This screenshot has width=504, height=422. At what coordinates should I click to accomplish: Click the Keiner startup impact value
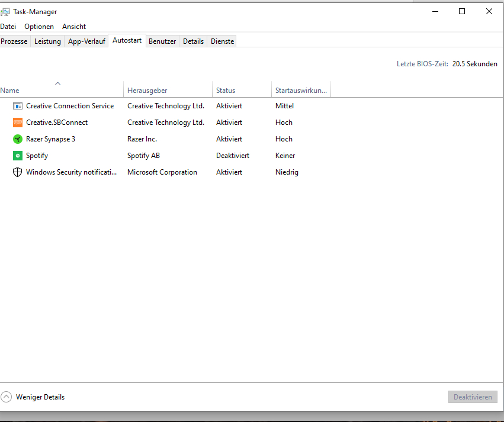point(285,156)
